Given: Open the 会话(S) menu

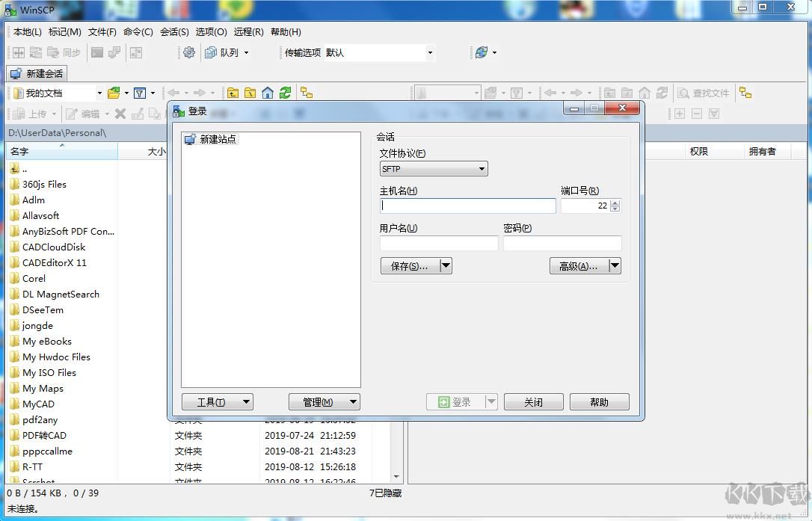Looking at the screenshot, I should pos(173,31).
